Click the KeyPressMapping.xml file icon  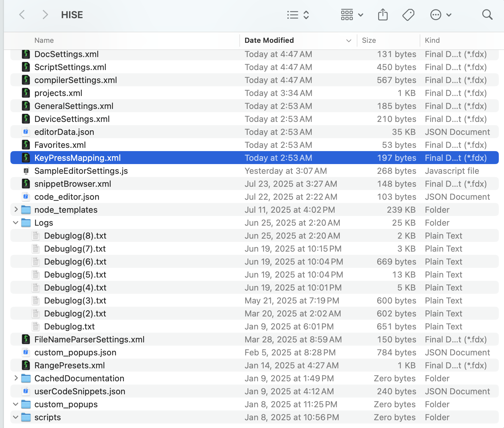tap(26, 158)
